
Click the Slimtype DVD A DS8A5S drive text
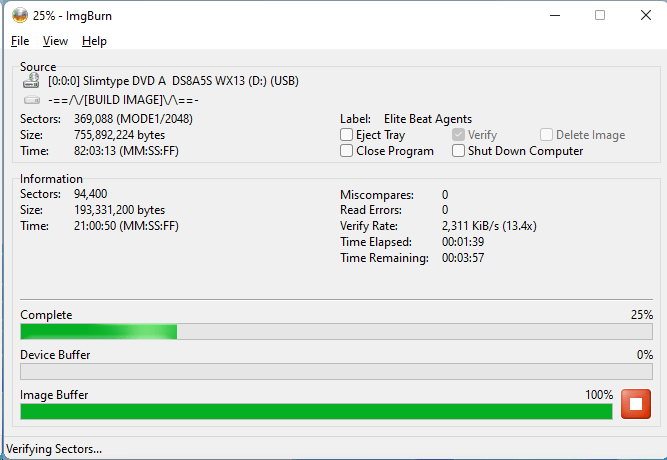pyautogui.click(x=173, y=81)
